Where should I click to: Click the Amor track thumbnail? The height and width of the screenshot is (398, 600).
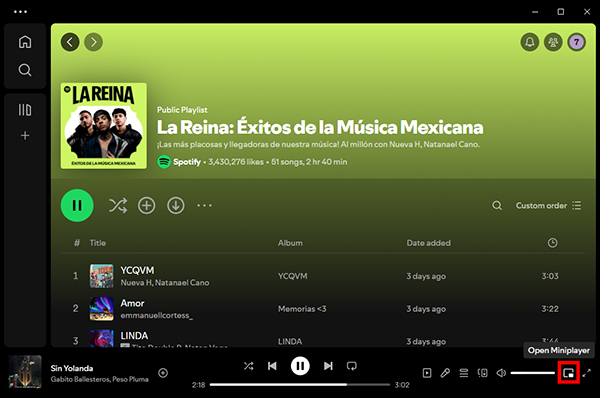tap(101, 309)
